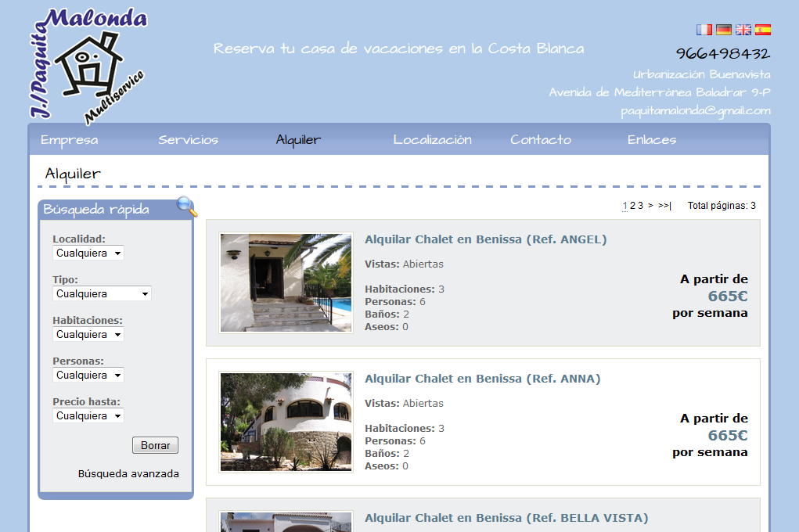This screenshot has height=532, width=799.
Task: Open listing Alquilar Chalet Ref. ANGEL
Action: point(486,239)
